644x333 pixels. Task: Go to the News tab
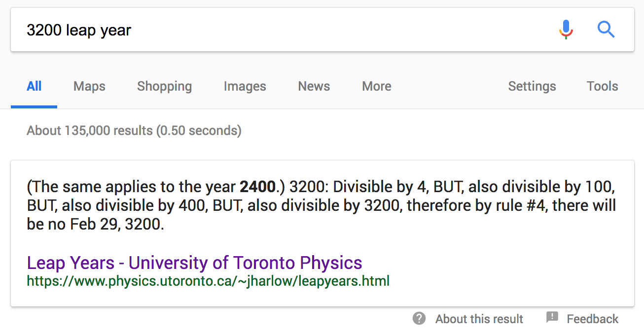click(314, 86)
